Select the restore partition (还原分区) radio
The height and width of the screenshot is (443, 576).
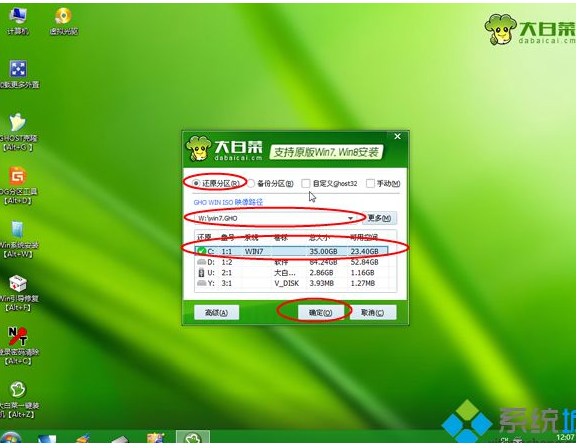(x=196, y=183)
